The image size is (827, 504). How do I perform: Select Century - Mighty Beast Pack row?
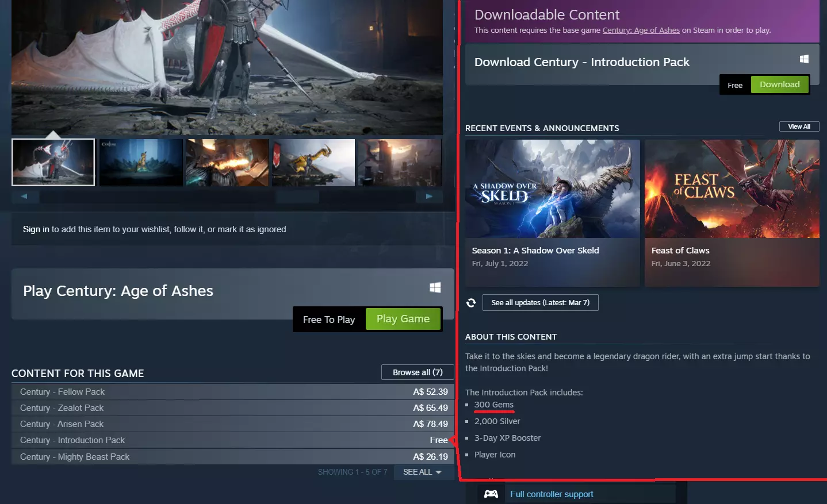coord(233,457)
